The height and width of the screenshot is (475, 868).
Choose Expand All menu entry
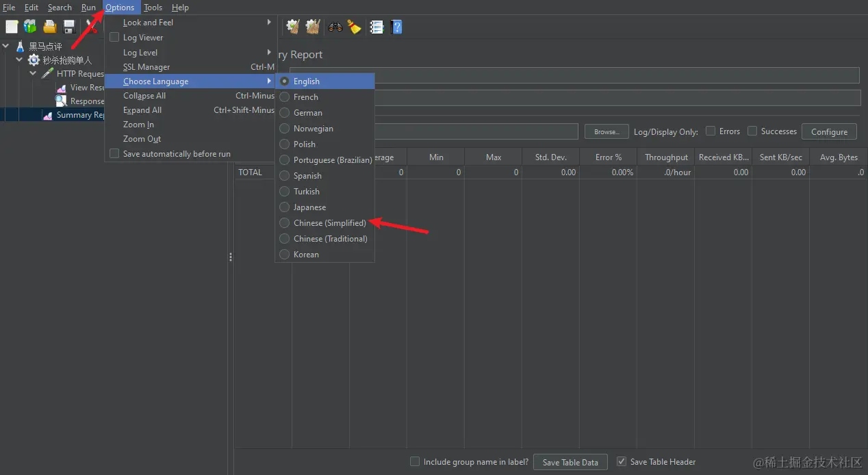tap(190, 110)
